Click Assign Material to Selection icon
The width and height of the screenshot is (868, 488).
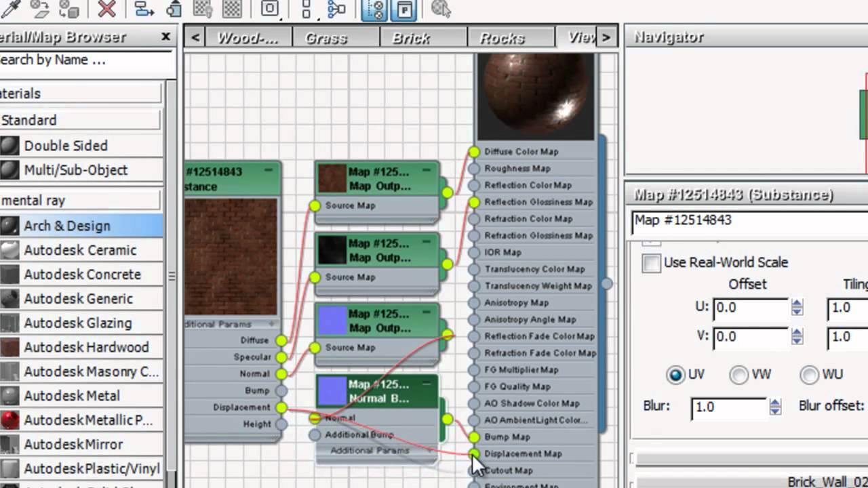[69, 8]
